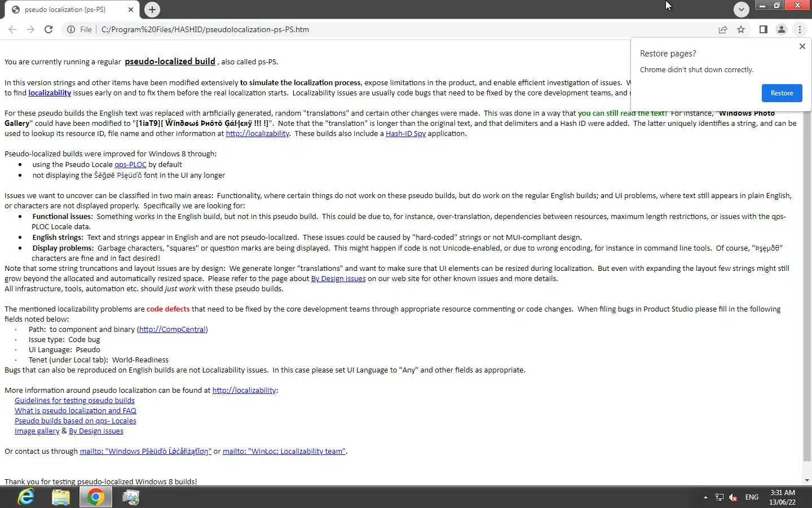Launch Internet Explorer from taskbar
Screen dimensions: 812x508
26,497
